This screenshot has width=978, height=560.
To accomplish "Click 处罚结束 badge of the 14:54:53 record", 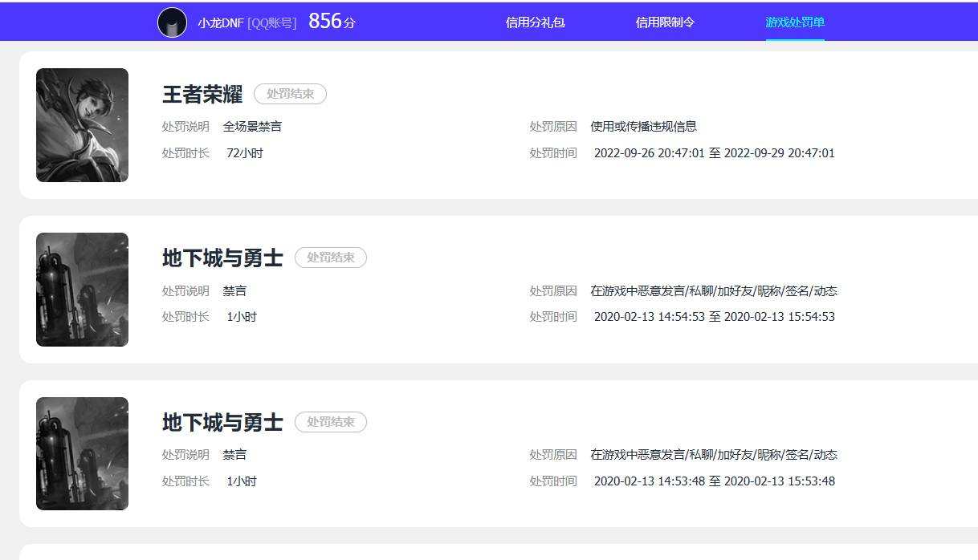I will point(331,258).
